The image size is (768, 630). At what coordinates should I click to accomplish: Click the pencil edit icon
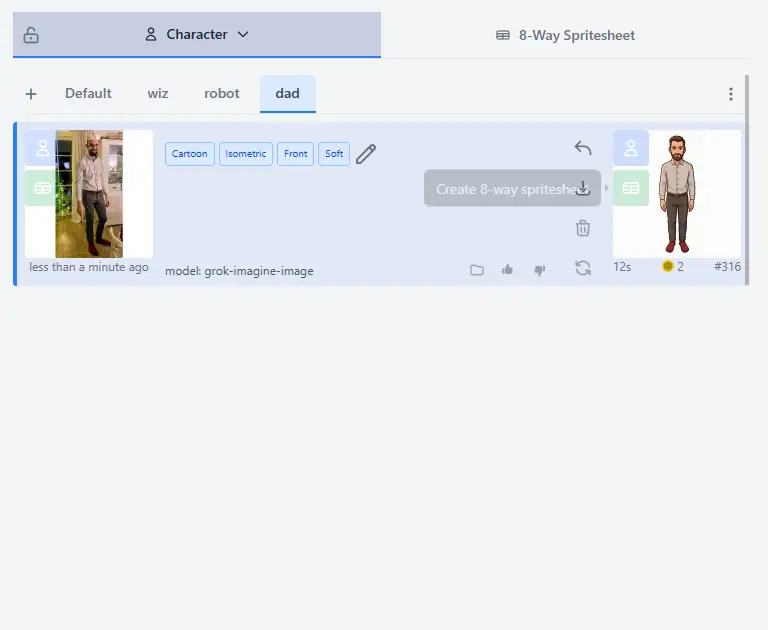[366, 154]
